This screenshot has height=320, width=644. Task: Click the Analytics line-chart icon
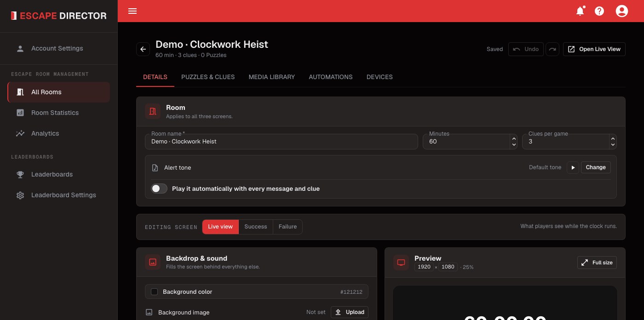click(20, 133)
